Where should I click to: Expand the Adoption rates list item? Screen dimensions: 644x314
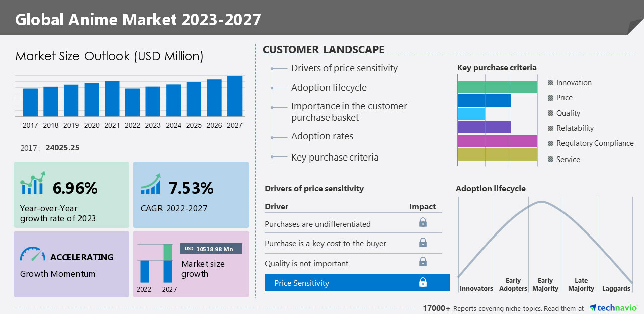click(x=322, y=136)
